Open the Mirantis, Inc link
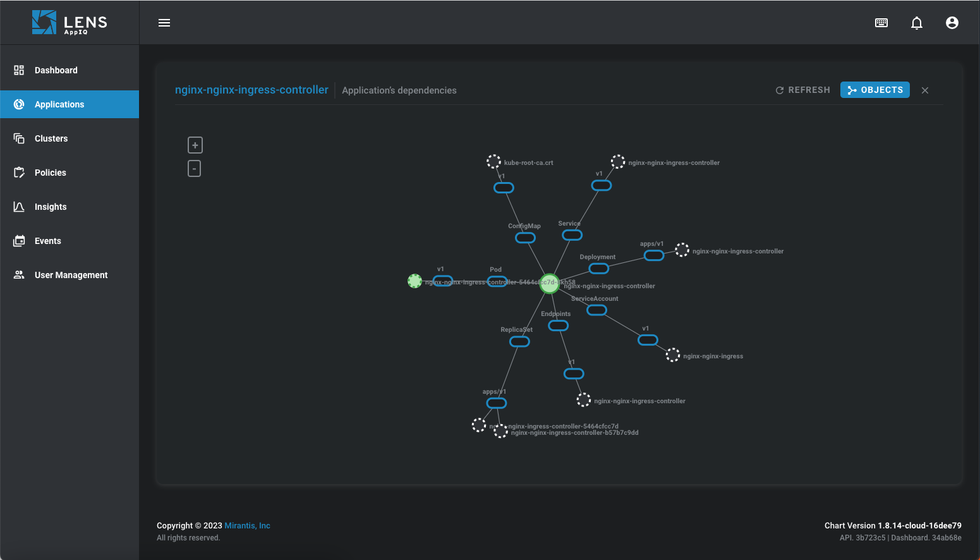The width and height of the screenshot is (980, 560). pyautogui.click(x=247, y=525)
